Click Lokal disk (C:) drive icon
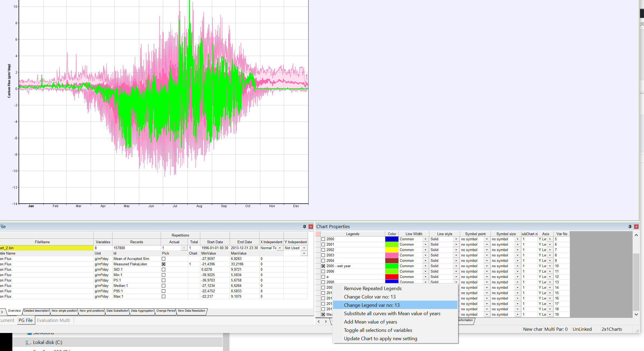Screen dimensions: 644x351 pos(27,343)
